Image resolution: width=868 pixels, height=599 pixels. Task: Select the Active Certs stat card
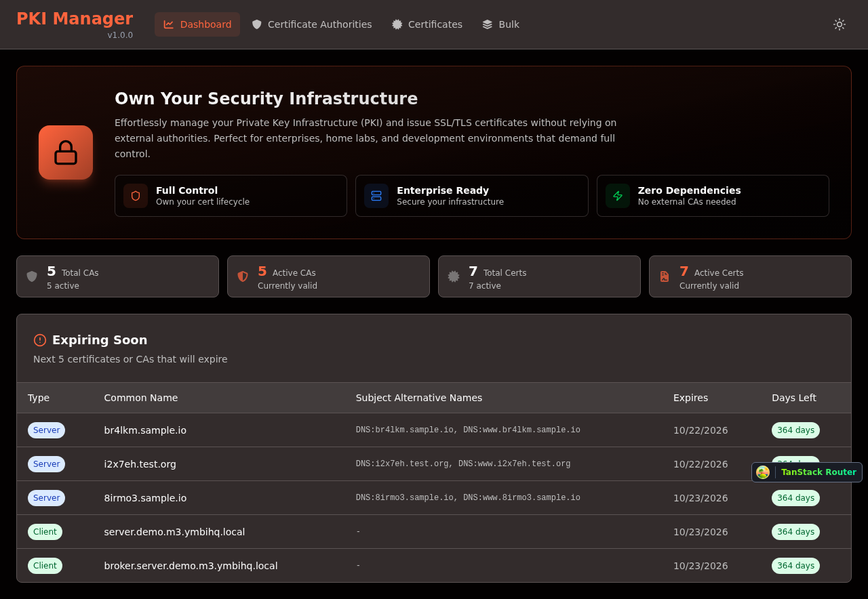750,276
